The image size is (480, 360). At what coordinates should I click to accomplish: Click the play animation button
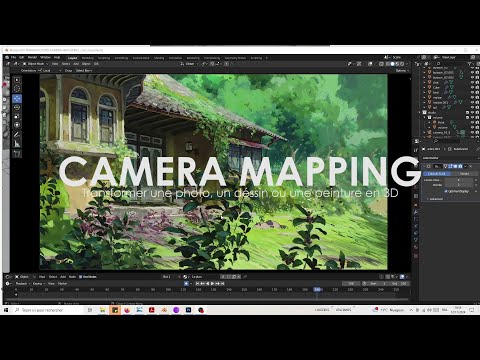tap(212, 283)
